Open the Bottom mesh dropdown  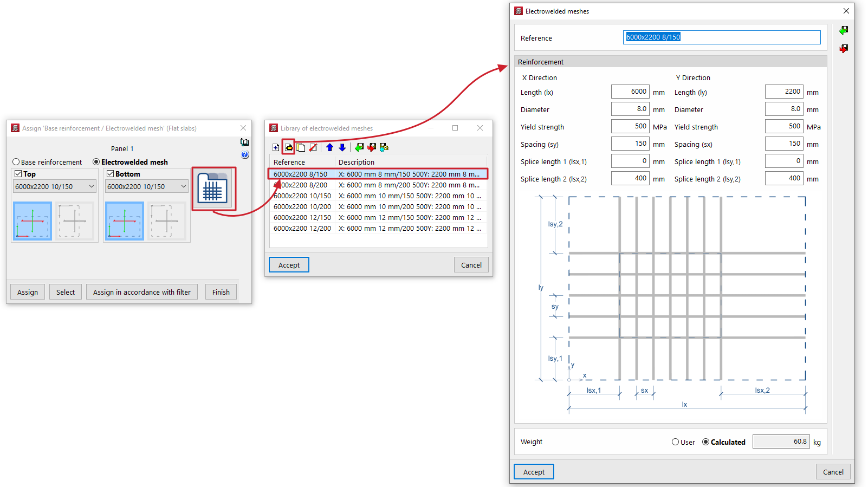147,186
